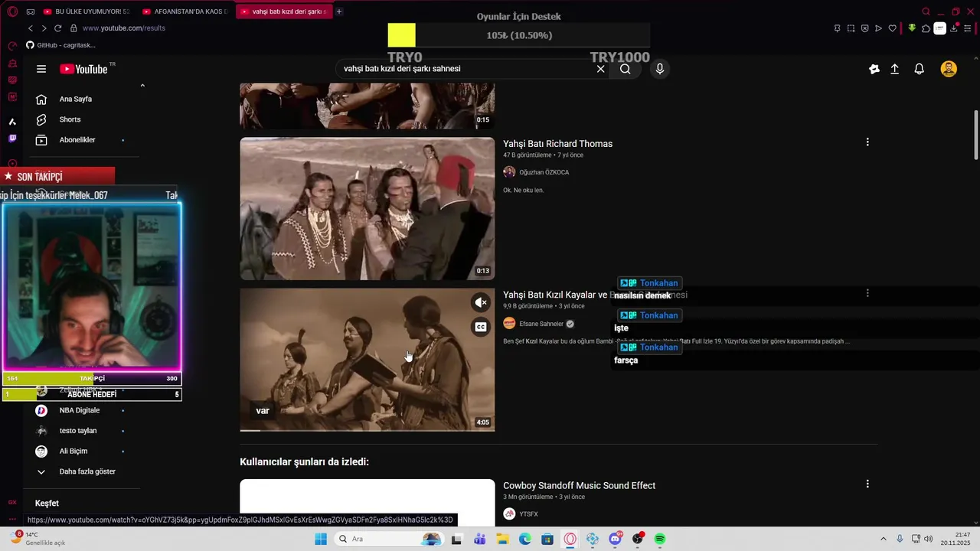Open Opera easy setup sliders icon
Screen dimensions: 980x551
[969, 28]
